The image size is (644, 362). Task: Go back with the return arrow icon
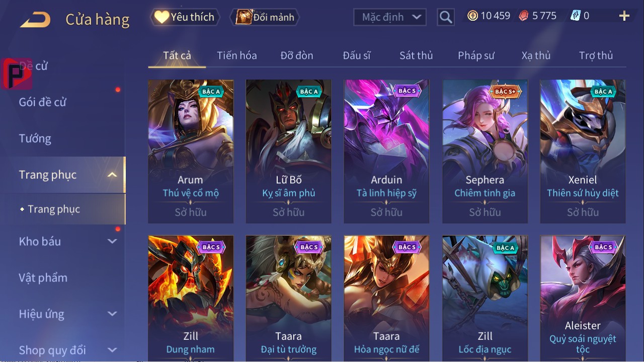point(35,20)
